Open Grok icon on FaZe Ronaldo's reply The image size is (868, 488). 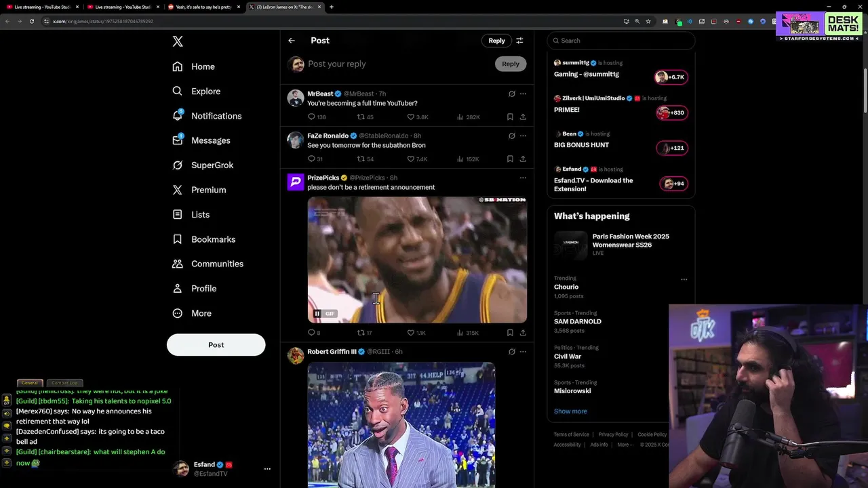point(512,136)
